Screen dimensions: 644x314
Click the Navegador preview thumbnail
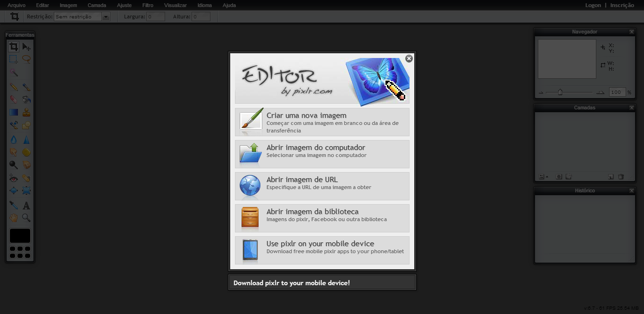point(567,59)
